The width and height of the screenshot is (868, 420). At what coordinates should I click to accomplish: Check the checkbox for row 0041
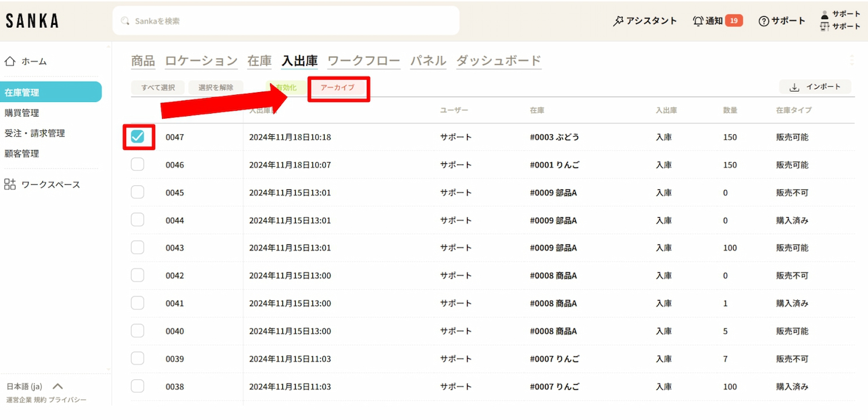138,303
